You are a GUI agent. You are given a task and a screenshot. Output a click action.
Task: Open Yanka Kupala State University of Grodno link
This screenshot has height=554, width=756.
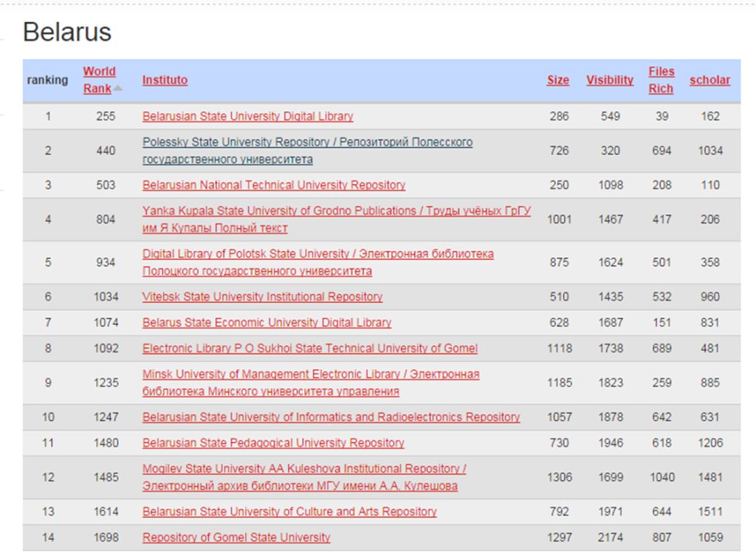[x=337, y=219]
